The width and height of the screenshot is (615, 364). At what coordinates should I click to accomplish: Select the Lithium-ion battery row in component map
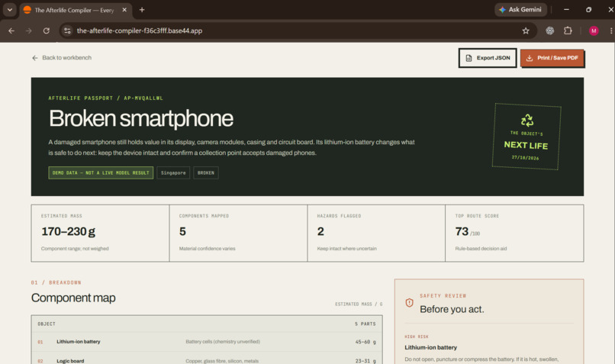pyautogui.click(x=207, y=342)
